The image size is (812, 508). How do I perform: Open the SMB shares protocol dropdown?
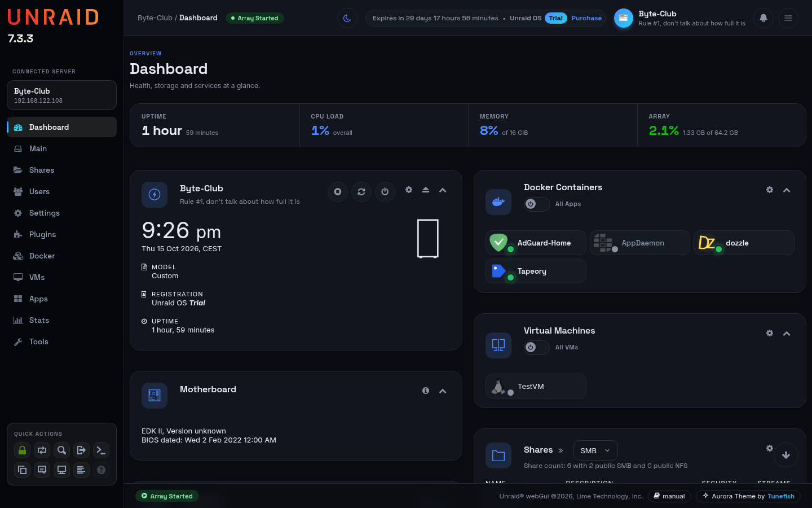point(595,450)
